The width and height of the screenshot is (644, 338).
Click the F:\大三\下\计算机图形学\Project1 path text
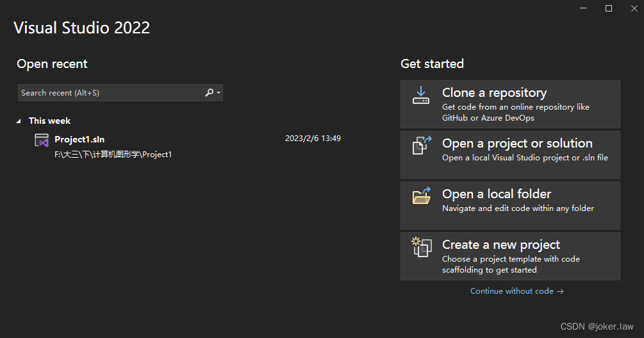[x=113, y=155]
